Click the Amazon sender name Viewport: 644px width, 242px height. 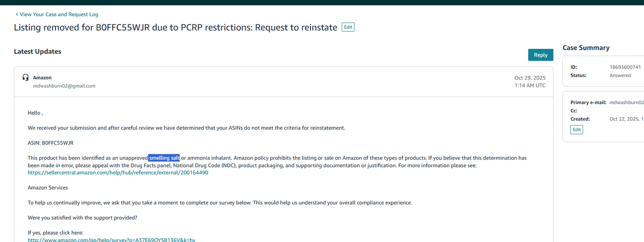tap(42, 77)
